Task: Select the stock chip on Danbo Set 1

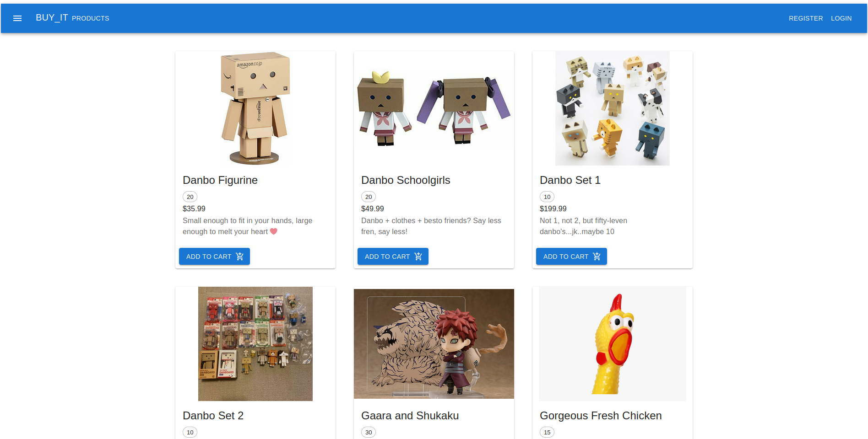Action: pyautogui.click(x=547, y=197)
